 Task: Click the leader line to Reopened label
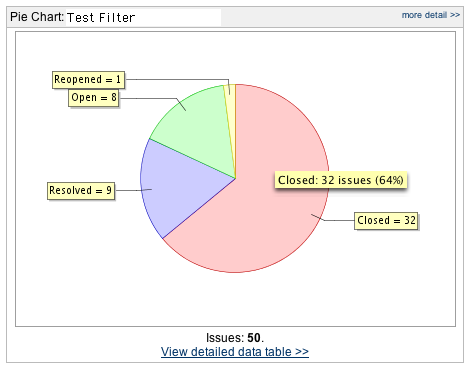177,80
